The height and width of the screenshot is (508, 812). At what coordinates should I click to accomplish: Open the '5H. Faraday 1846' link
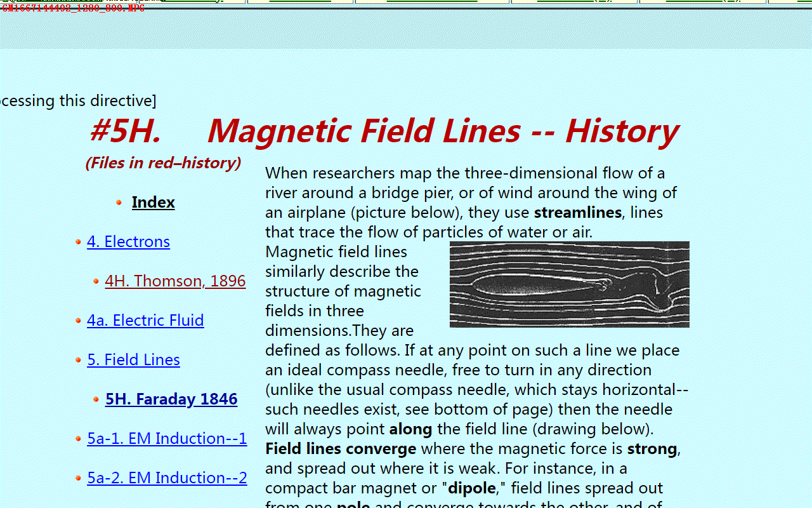click(x=171, y=399)
